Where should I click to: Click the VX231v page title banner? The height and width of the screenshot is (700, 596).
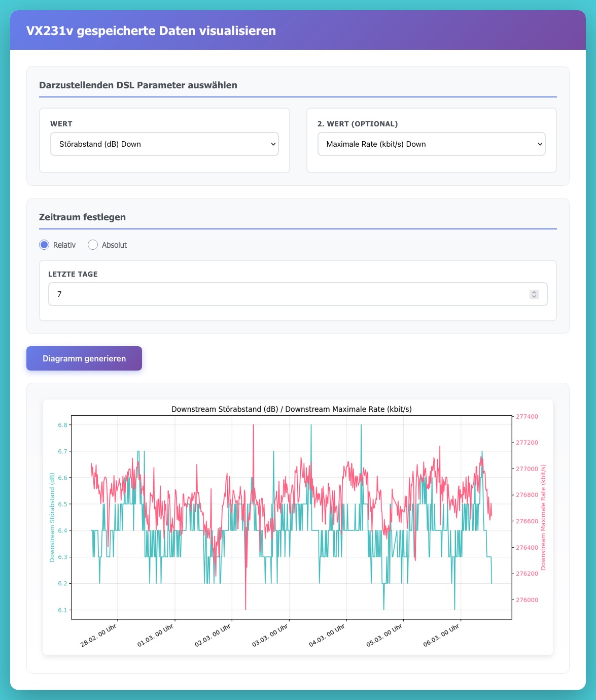click(151, 30)
